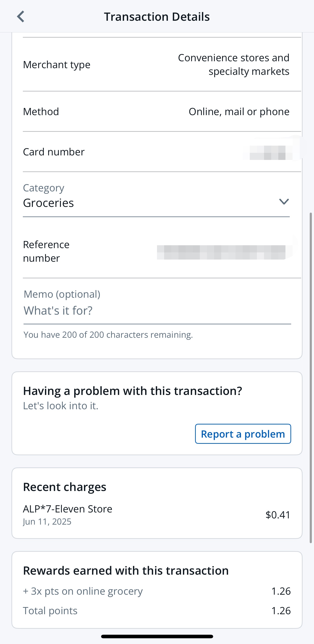Expand the Category dropdown chevron
Viewport: 314px width, 644px height.
coord(284,201)
